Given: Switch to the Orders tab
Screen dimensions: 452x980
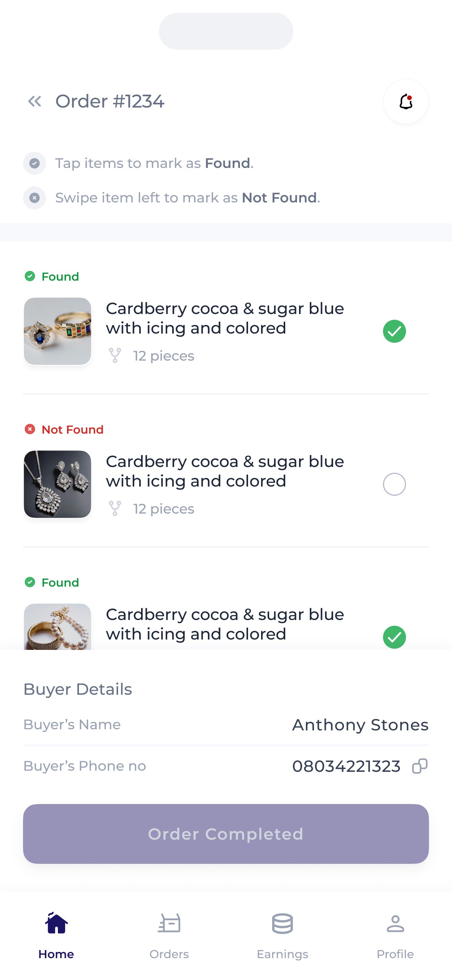Looking at the screenshot, I should pos(169,935).
